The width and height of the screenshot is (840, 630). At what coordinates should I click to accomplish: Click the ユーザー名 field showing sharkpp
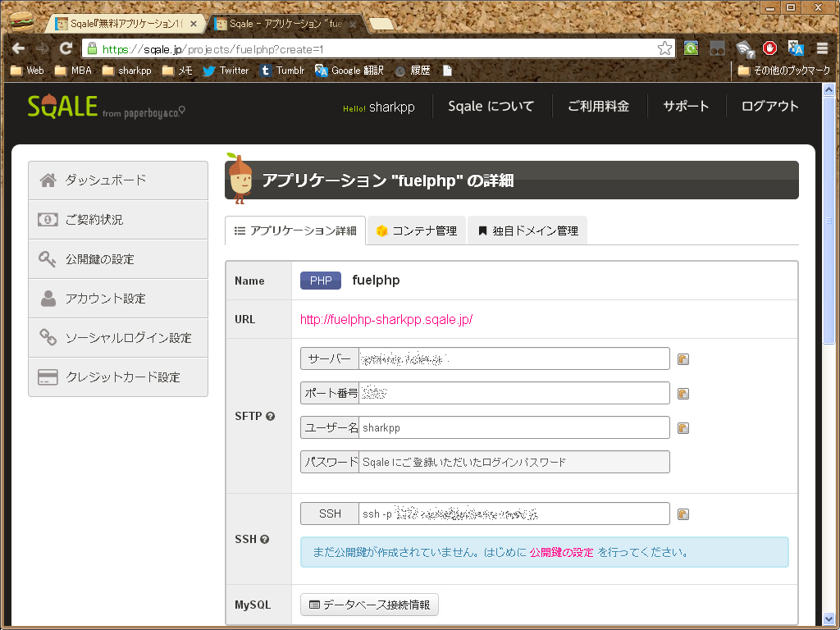point(514,427)
